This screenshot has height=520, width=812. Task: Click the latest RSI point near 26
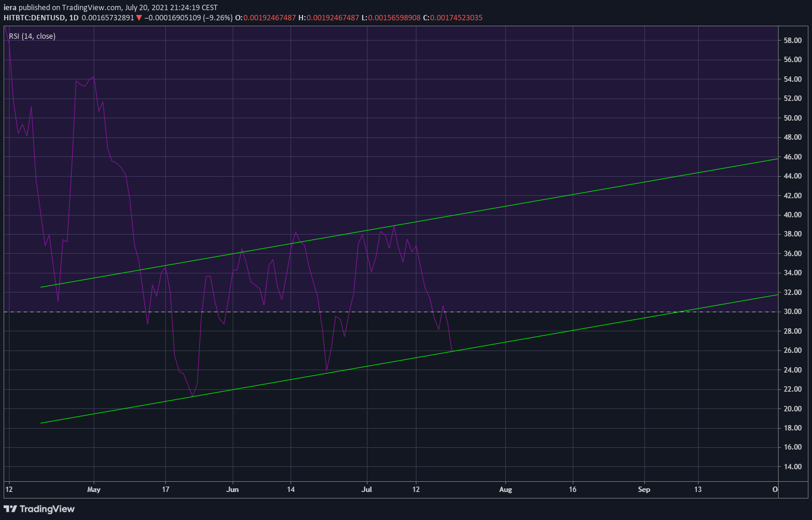(452, 350)
